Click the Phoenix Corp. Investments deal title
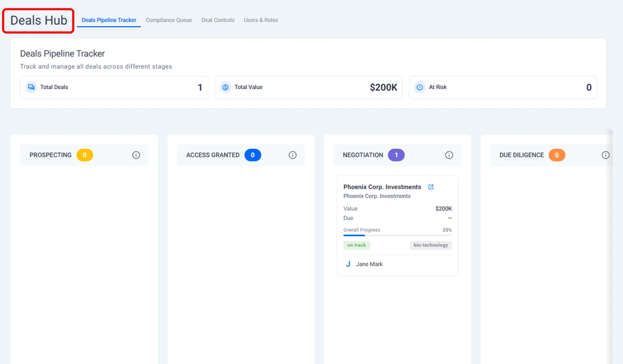This screenshot has width=623, height=364. pyautogui.click(x=382, y=187)
